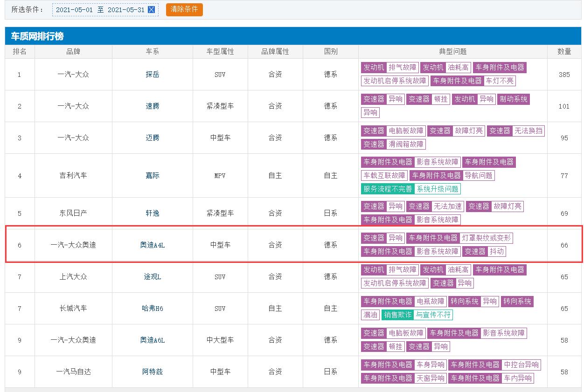Open the 探岳 car series link

153,75
